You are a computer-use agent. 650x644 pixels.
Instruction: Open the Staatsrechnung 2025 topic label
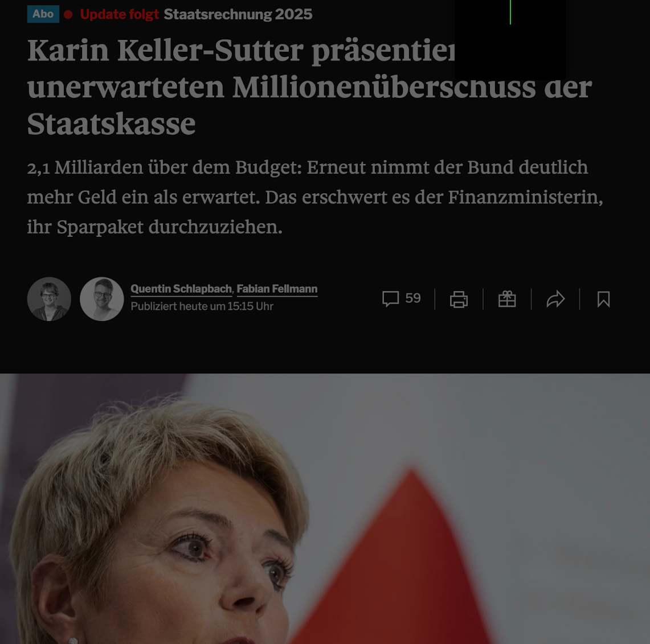pyautogui.click(x=238, y=14)
